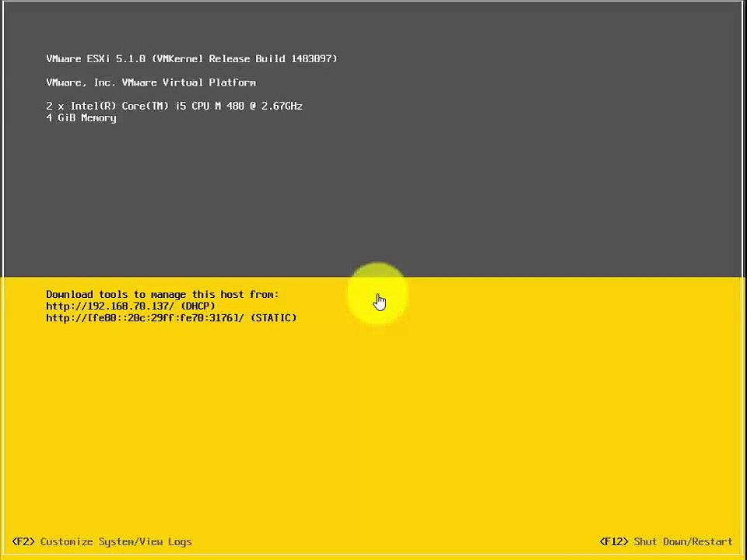The width and height of the screenshot is (747, 560).
Task: Click the 'VMware, Inc. VMware Virtual Platform' text
Action: point(151,82)
